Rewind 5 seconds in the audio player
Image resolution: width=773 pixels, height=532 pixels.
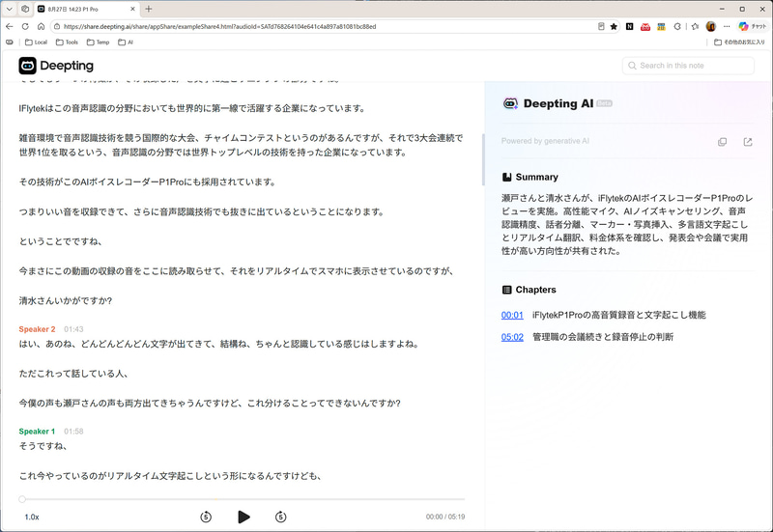(206, 517)
